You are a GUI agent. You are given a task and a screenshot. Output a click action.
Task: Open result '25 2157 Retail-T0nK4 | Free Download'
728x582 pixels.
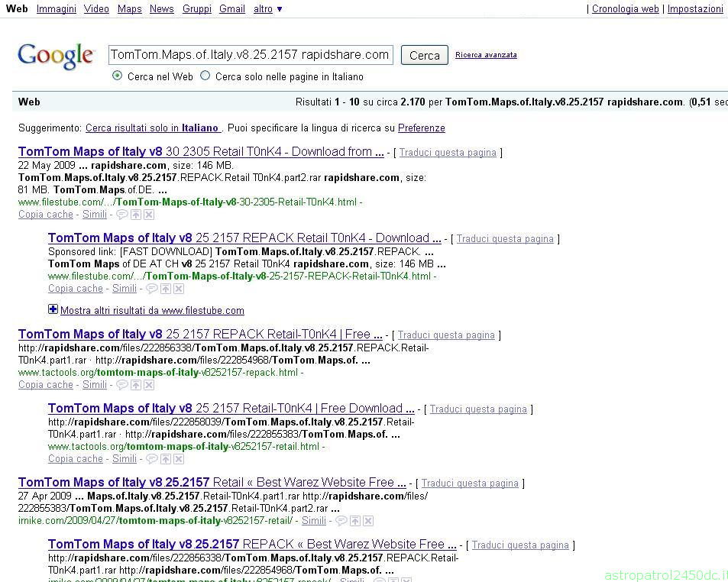click(x=231, y=409)
